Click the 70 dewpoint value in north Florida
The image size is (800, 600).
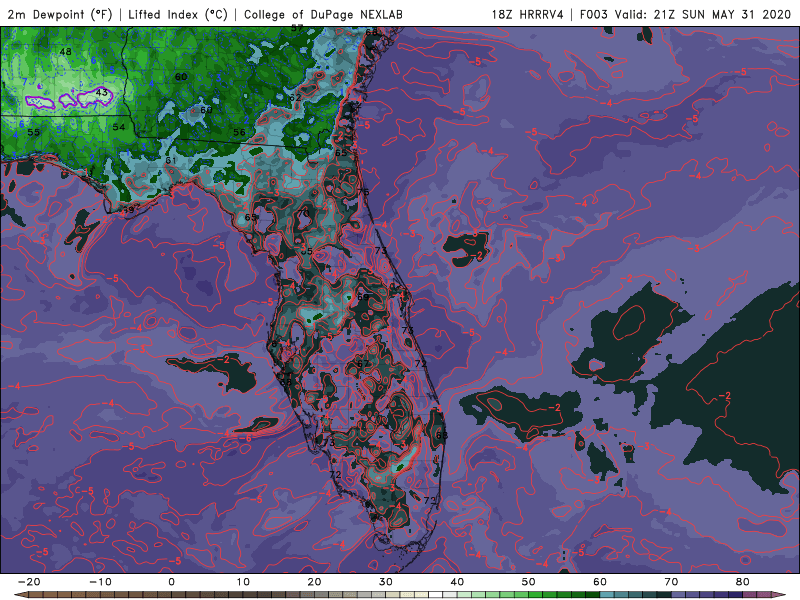point(304,213)
